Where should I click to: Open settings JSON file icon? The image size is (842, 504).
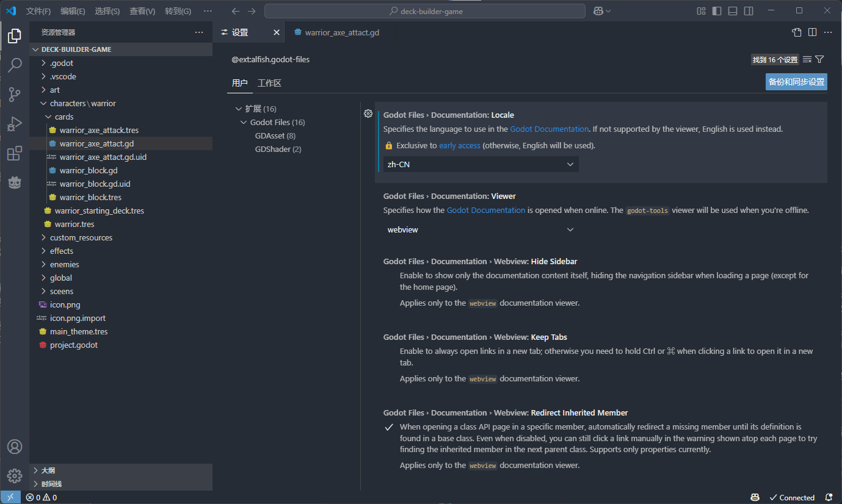coord(796,32)
